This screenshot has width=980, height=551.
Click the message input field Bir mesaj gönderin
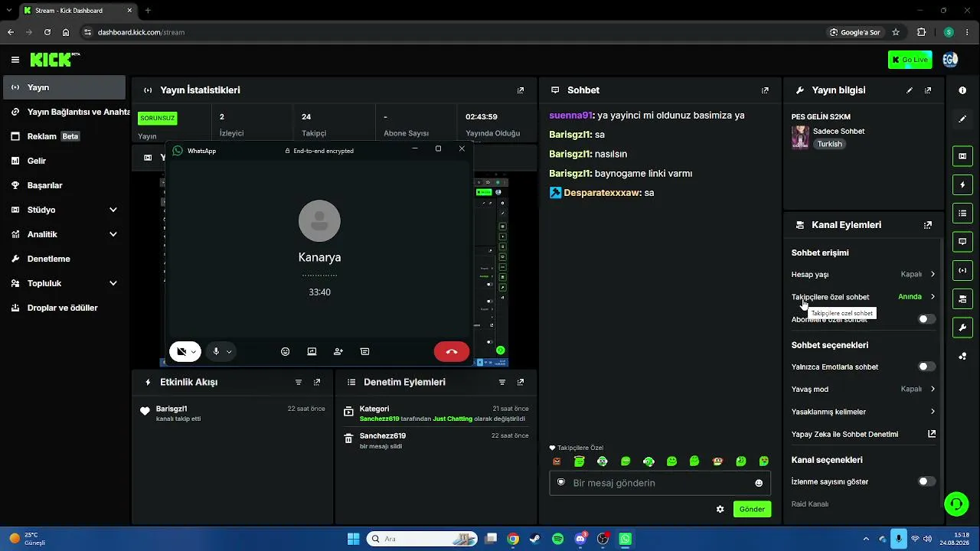pyautogui.click(x=660, y=483)
